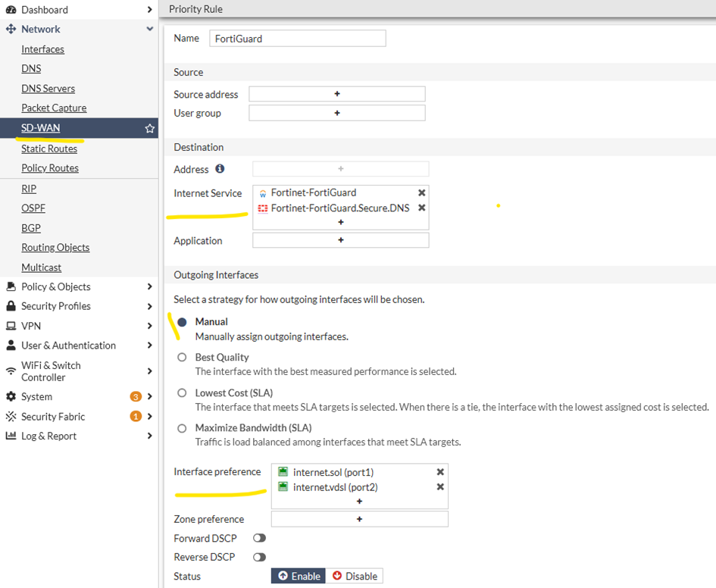This screenshot has height=588, width=716.
Task: Add entry with User group plus
Action: tap(337, 113)
